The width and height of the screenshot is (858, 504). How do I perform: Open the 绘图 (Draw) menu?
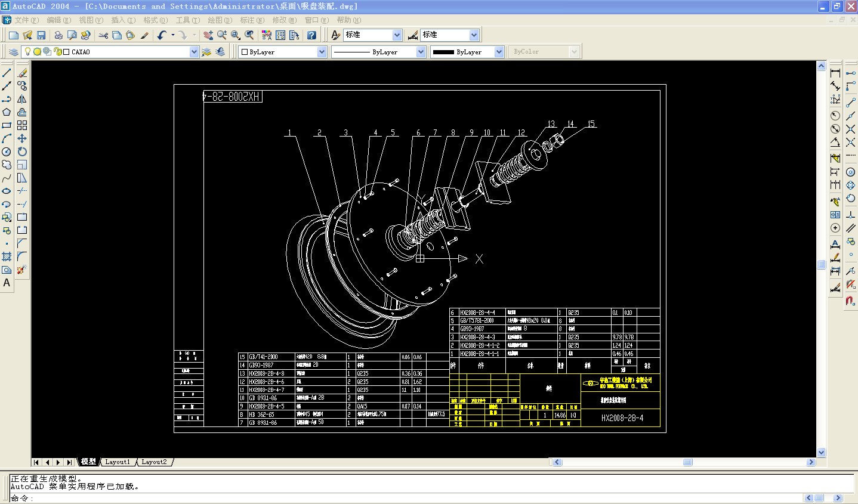220,20
